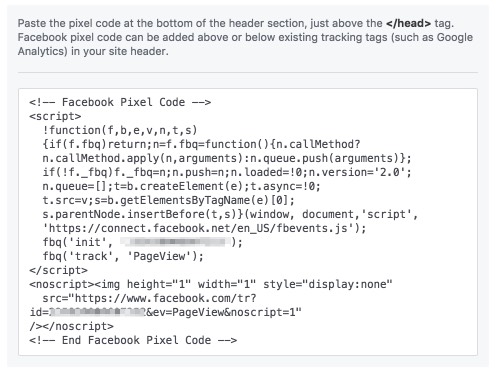The image size is (496, 379).
Task: Click the !function(f,b,e,v,n,t,s) line
Action: (x=120, y=130)
